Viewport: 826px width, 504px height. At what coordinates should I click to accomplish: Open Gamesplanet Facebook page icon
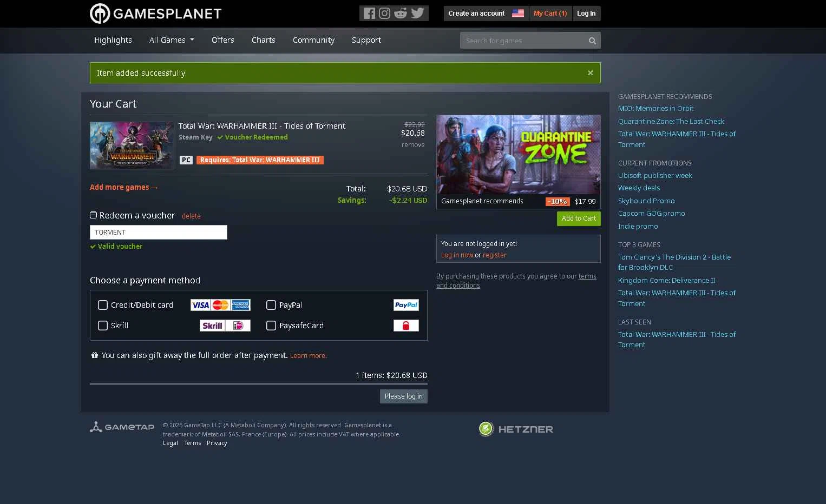(369, 14)
